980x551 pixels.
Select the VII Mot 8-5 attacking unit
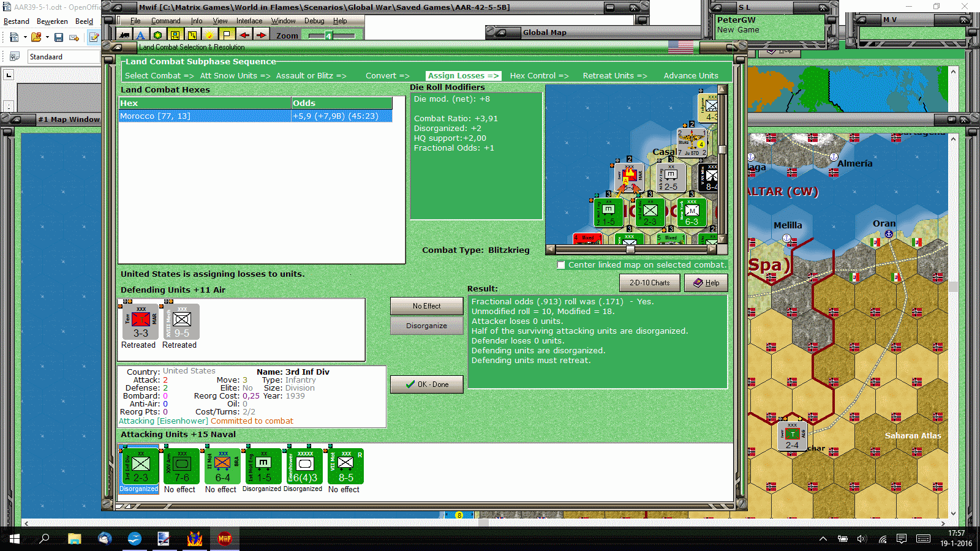tap(345, 467)
